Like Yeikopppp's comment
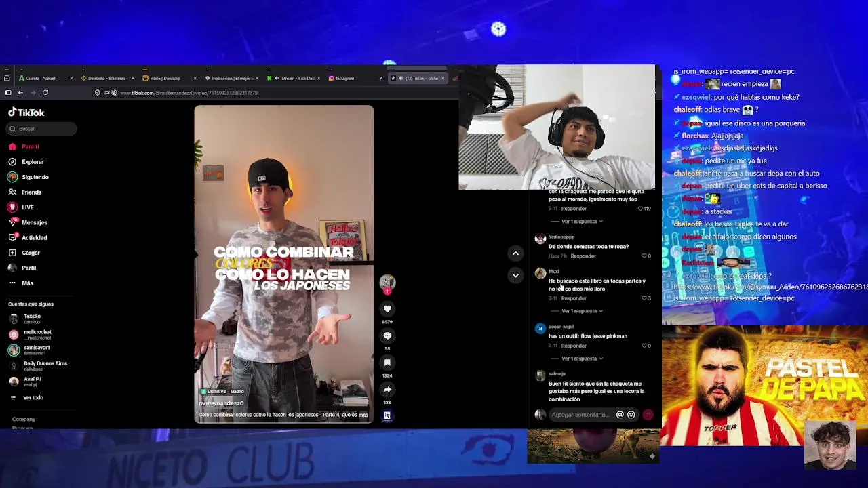This screenshot has width=868, height=488. 644,256
